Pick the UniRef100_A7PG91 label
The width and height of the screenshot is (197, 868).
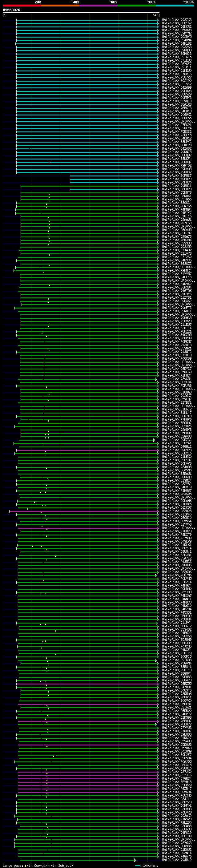pos(177,125)
